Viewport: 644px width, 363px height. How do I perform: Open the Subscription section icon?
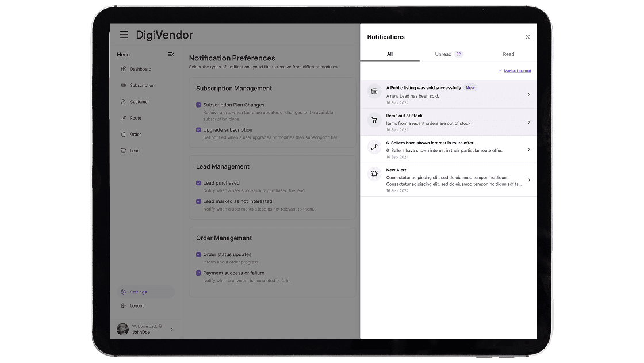123,85
